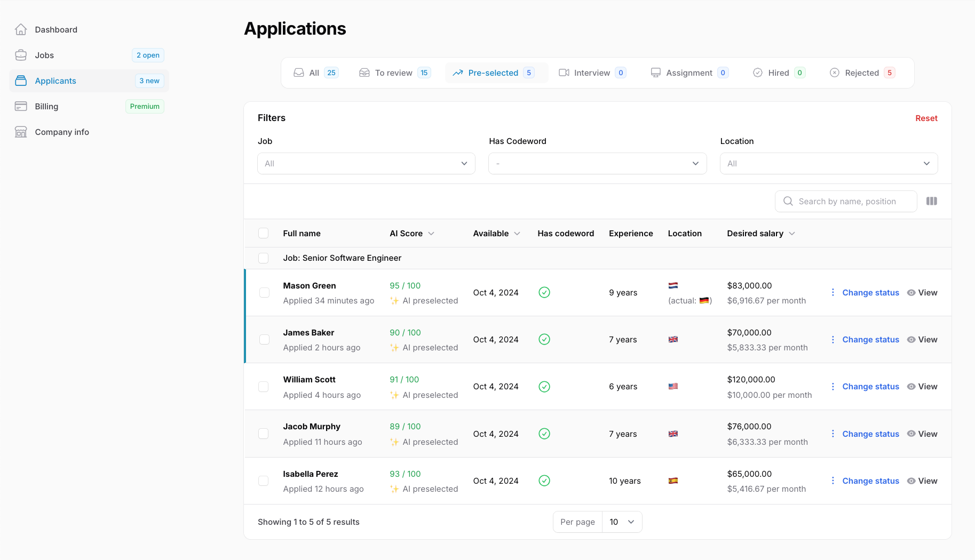Screen dimensions: 975x560
Task: Click Isabella Perez's 93 / 100 score
Action: pos(405,474)
